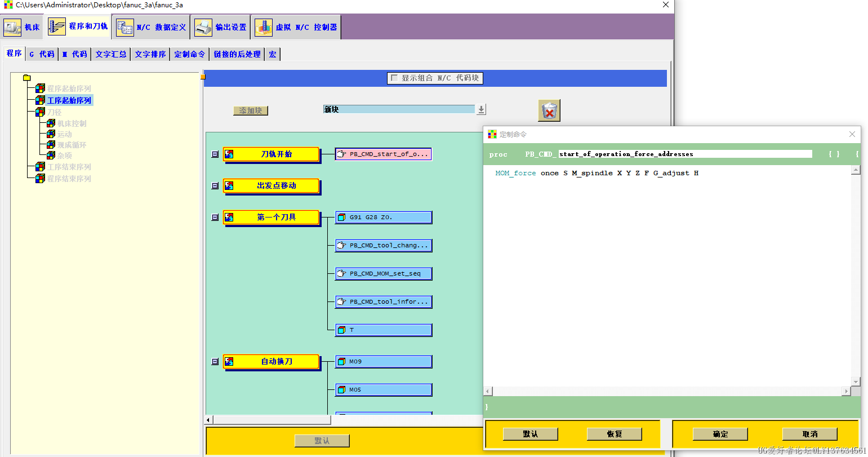Open the 输出设置 tab

[220, 27]
